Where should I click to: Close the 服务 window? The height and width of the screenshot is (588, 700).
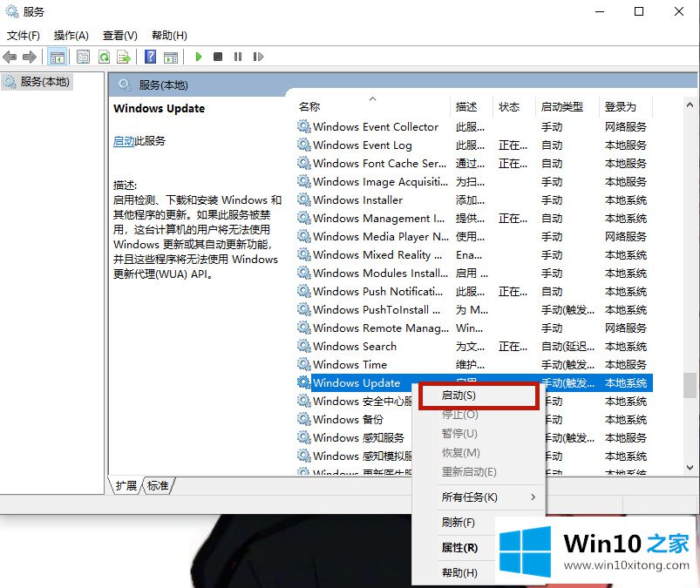pyautogui.click(x=678, y=11)
